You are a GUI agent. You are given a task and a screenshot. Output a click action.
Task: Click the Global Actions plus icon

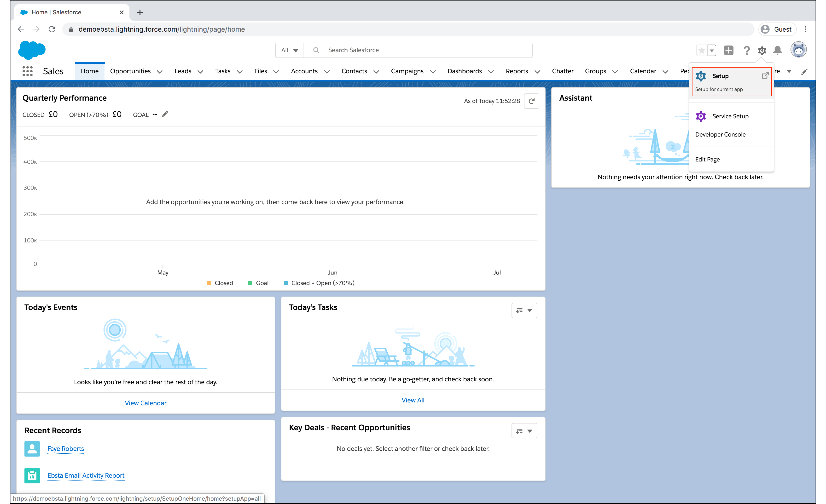pyautogui.click(x=728, y=50)
